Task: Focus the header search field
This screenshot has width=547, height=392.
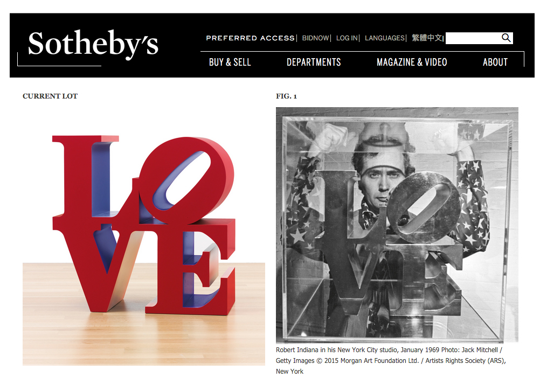Action: (473, 38)
